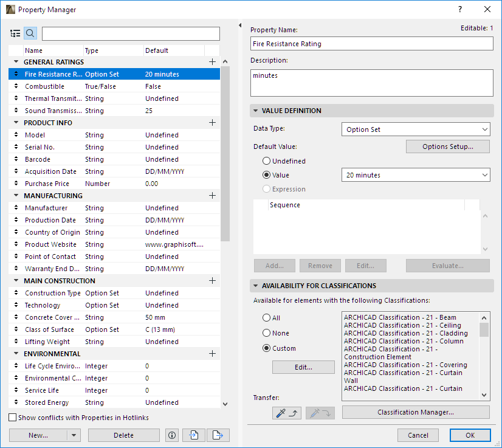Click the reorder handle of the Barcode row

pos(16,159)
